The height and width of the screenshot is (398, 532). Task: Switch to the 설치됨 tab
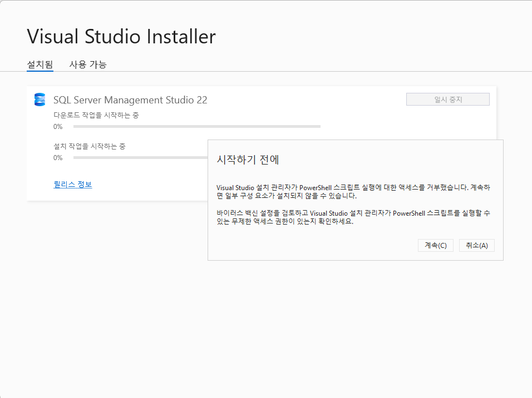[40, 64]
